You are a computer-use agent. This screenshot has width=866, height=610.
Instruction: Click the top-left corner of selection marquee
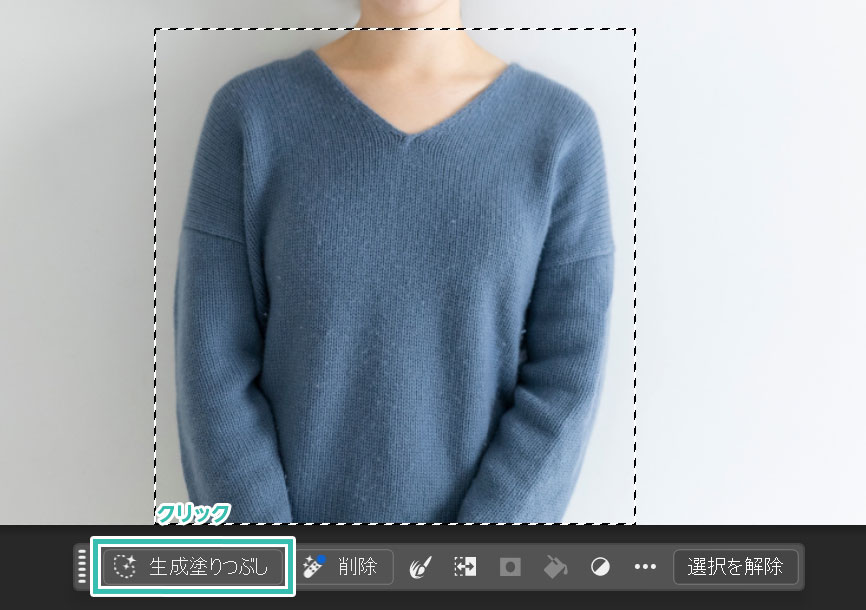tap(155, 29)
